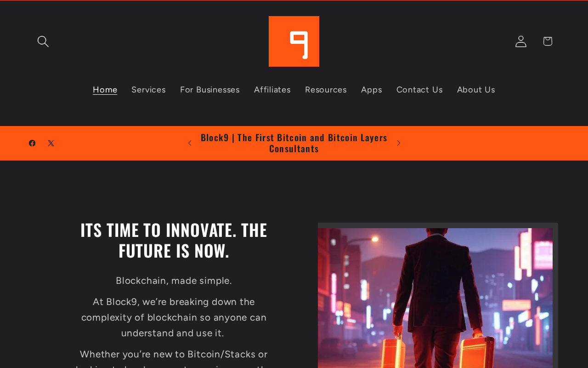Show previous announcement with left chevron
The height and width of the screenshot is (368, 588).
coord(189,143)
